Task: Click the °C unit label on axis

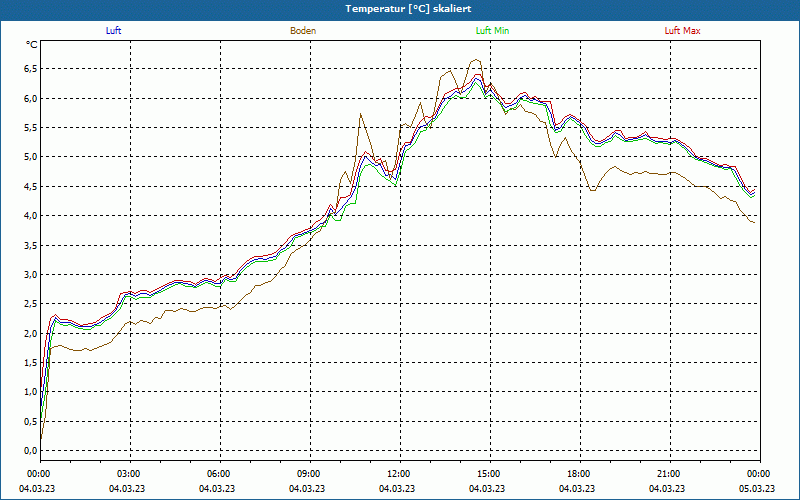Action: [x=32, y=45]
